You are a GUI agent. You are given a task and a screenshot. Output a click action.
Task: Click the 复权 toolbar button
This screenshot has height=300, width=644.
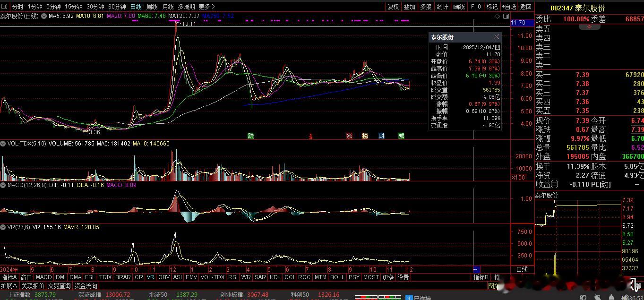(x=393, y=7)
